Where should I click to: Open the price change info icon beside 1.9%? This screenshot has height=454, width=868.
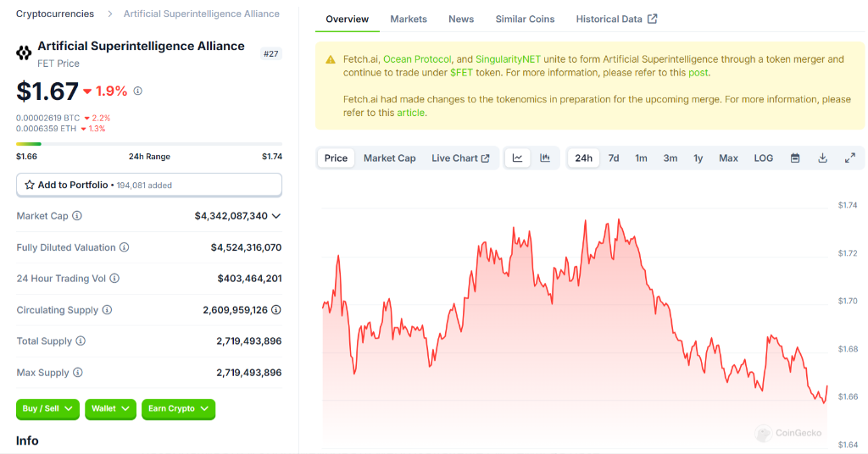[x=138, y=91]
